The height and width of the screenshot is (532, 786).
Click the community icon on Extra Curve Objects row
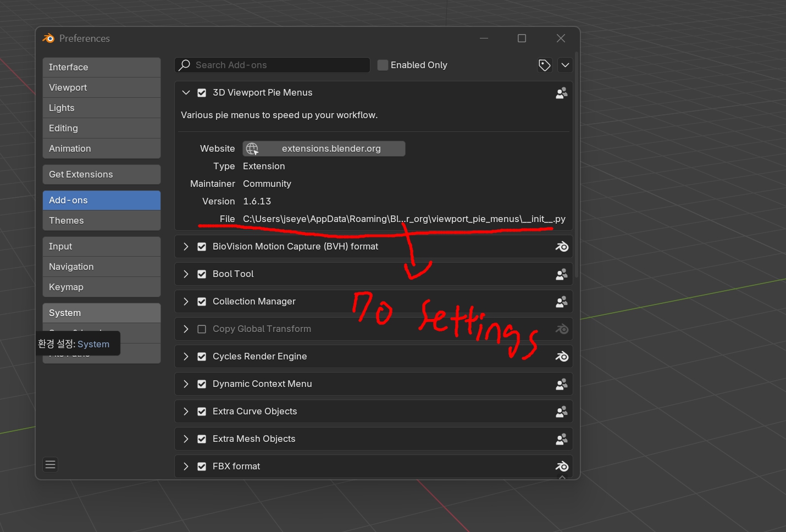(561, 412)
